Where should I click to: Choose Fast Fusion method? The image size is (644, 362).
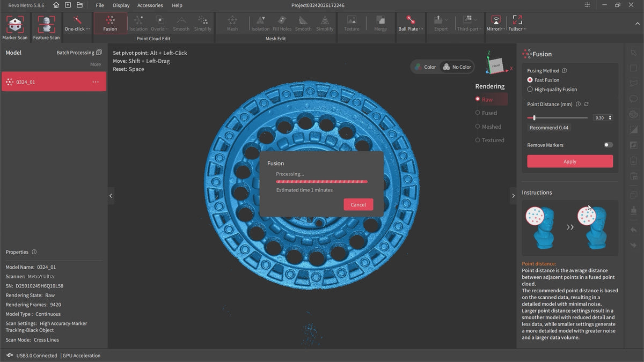pos(530,80)
